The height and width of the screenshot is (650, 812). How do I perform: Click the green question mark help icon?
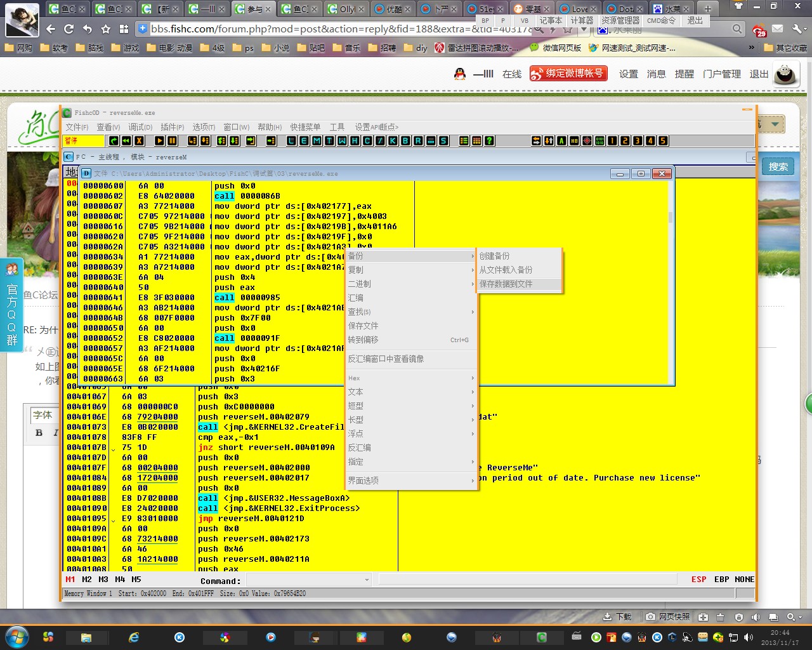click(x=490, y=141)
